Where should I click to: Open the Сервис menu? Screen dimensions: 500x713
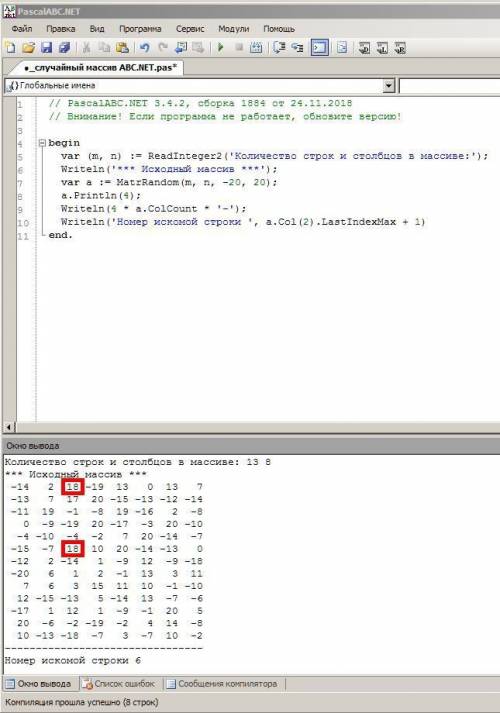[x=190, y=29]
